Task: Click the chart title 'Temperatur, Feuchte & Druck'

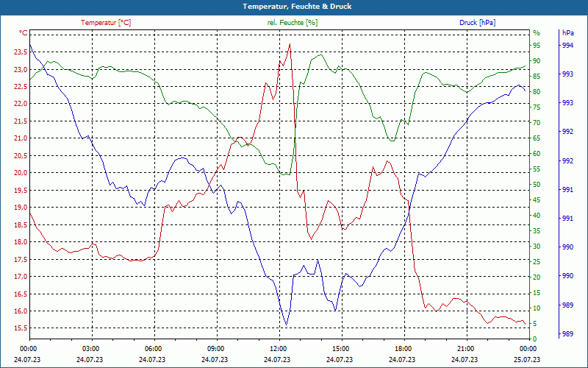Action: (297, 7)
